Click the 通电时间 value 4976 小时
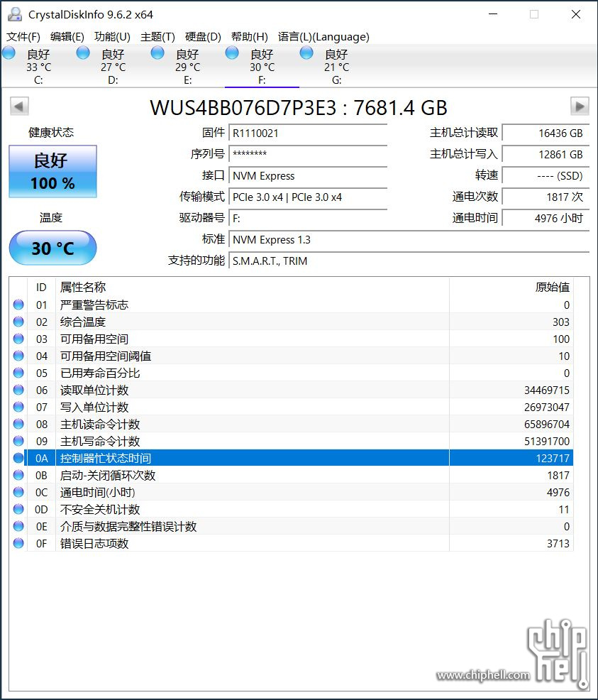Viewport: 598px width, 700px height. [x=546, y=218]
